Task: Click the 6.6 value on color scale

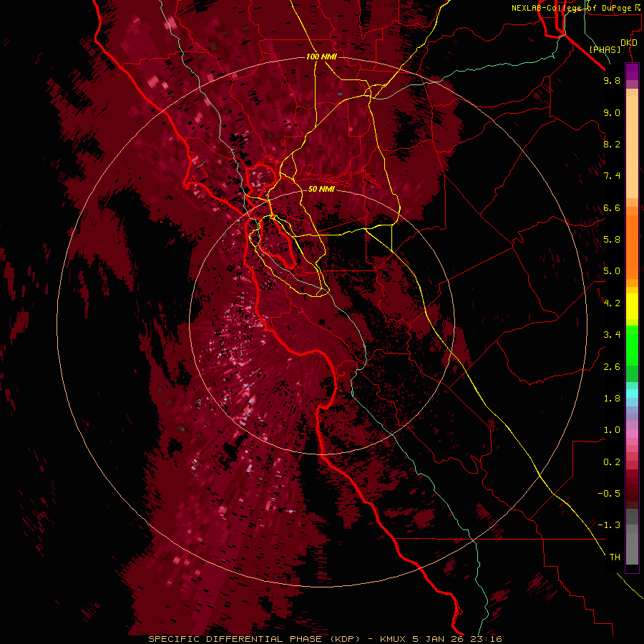Action: pos(612,208)
